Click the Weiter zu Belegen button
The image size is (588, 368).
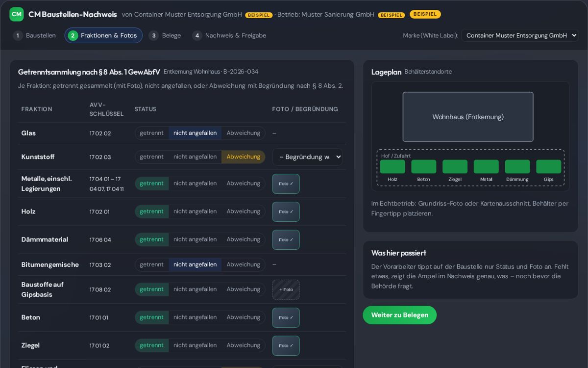tap(400, 315)
